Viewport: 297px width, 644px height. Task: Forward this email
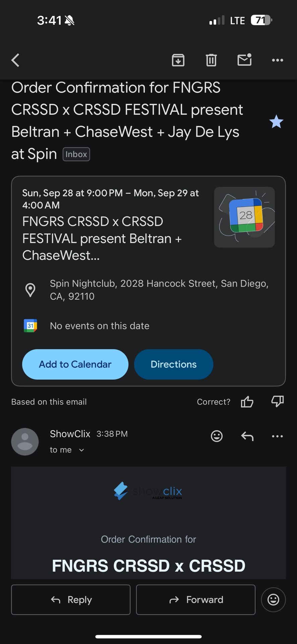(x=196, y=600)
